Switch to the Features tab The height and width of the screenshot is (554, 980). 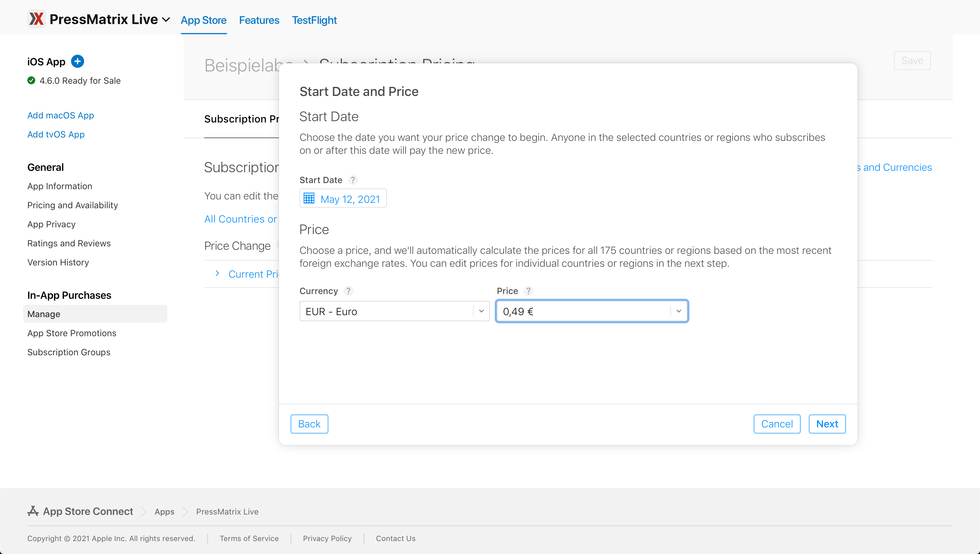(259, 20)
